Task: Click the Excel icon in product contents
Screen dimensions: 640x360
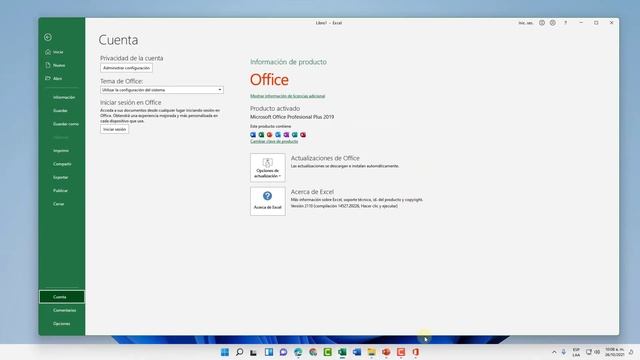Action: (x=261, y=135)
